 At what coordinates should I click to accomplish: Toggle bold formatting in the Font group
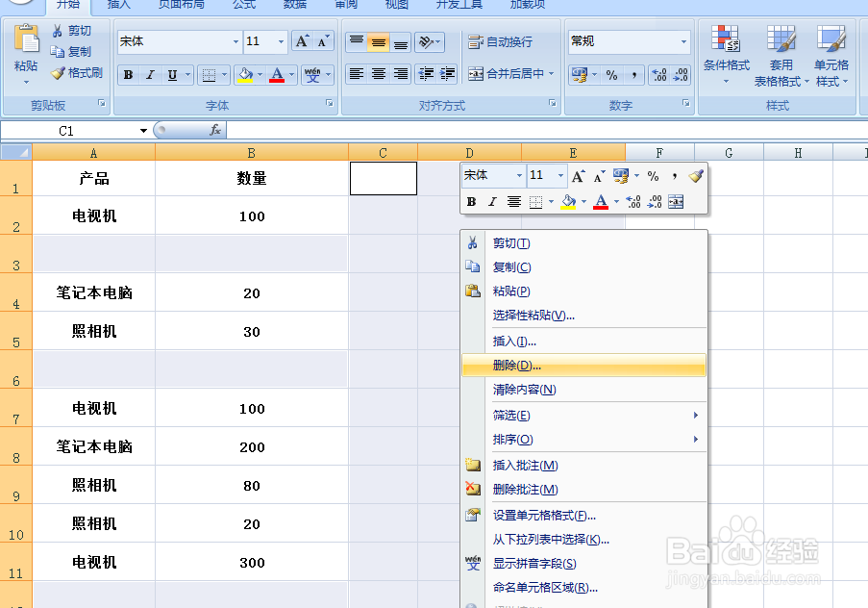tap(128, 74)
